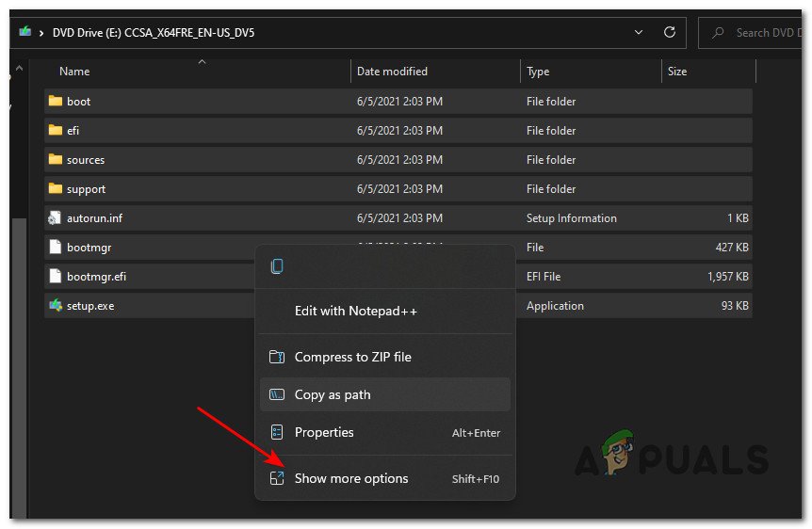Image resolution: width=812 pixels, height=529 pixels.
Task: Click the setup.exe application icon
Action: 55,306
